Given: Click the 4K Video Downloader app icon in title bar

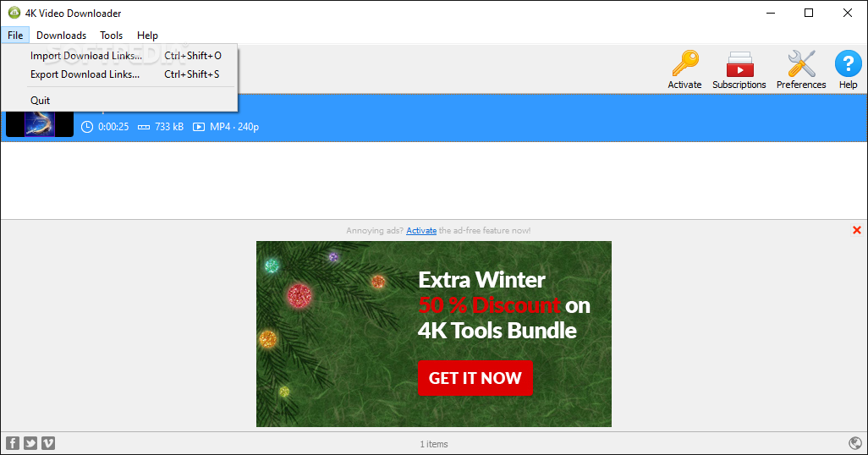Looking at the screenshot, I should click(x=14, y=13).
